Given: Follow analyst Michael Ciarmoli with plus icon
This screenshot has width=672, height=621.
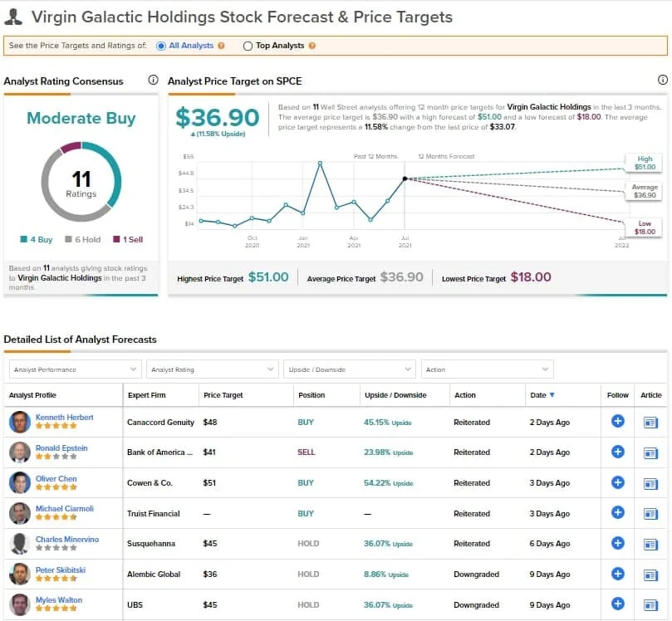Looking at the screenshot, I should click(617, 512).
